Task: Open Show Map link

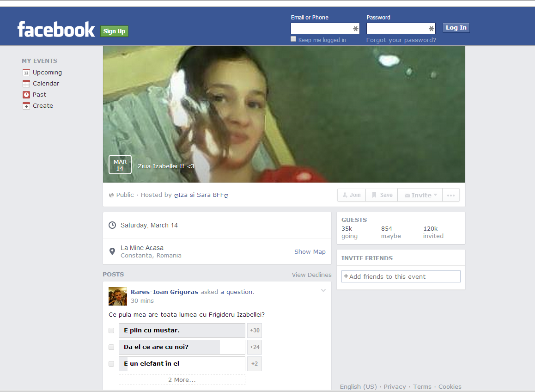Action: [310, 252]
